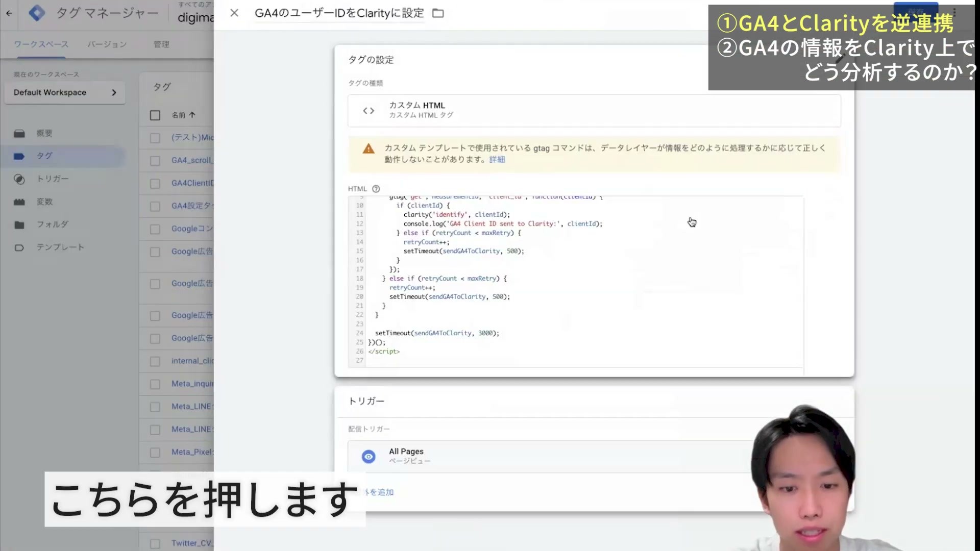Screen dimensions: 980x551
Task: Click code line 'clarity('identify', clientId);'
Action: point(456,215)
